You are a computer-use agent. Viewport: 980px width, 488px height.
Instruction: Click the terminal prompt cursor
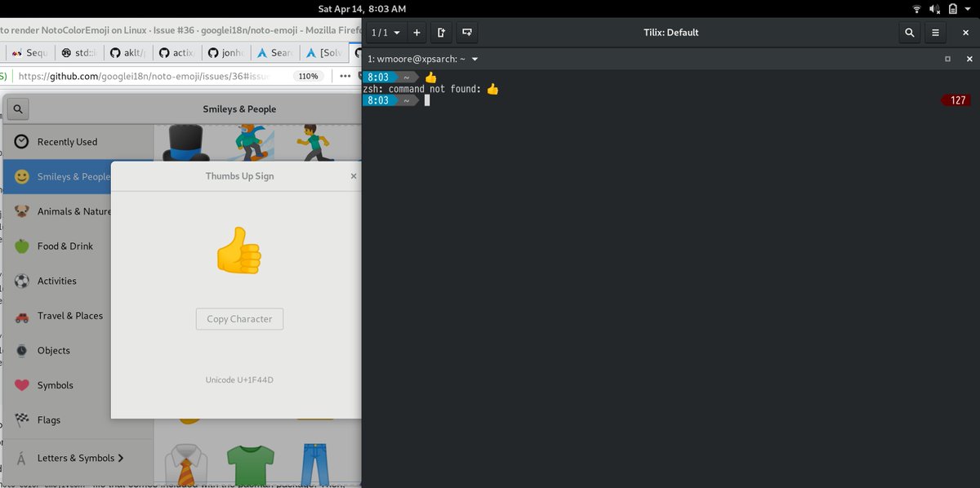tap(427, 100)
